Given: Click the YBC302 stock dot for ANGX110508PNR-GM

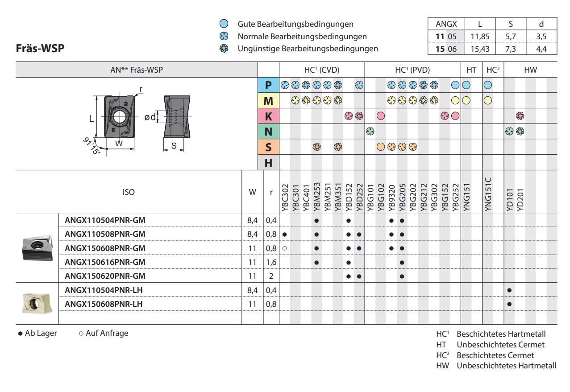Looking at the screenshot, I should (284, 234).
